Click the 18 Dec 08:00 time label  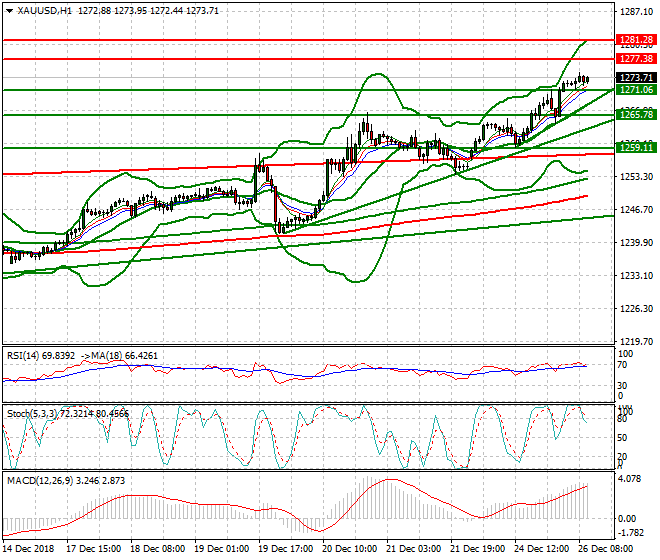point(157,549)
